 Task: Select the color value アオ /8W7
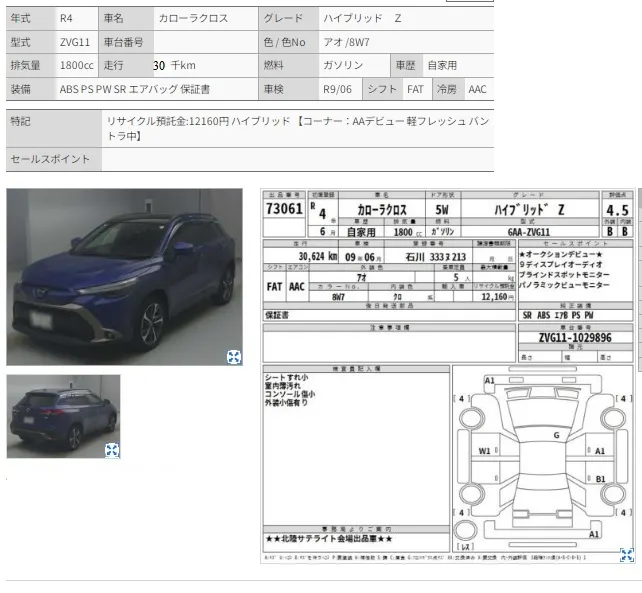346,42
